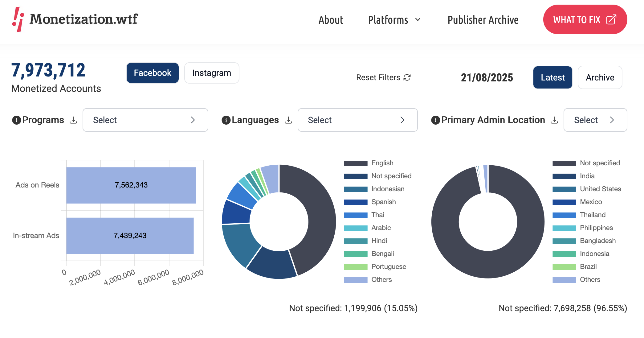Select the Latest data view
The image size is (644, 338).
tap(553, 77)
